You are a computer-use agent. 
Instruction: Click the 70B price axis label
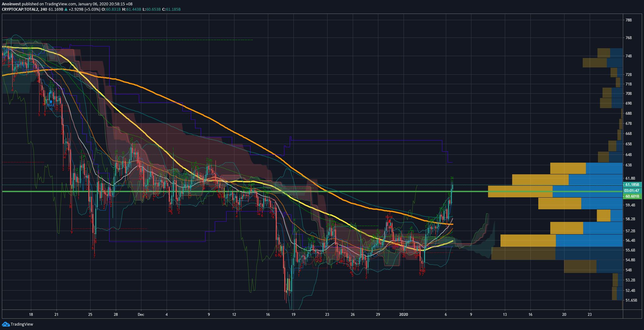click(x=629, y=94)
